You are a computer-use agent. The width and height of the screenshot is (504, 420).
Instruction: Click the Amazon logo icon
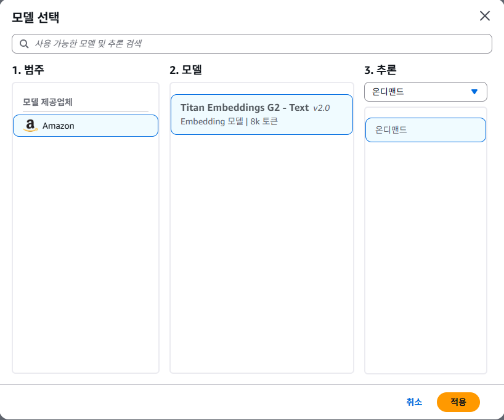(x=30, y=126)
